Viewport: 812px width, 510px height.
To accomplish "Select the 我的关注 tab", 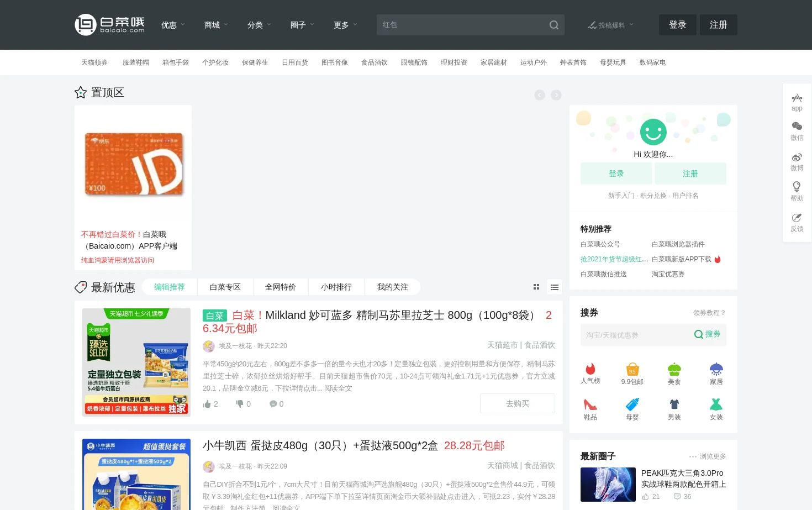I will pos(393,287).
